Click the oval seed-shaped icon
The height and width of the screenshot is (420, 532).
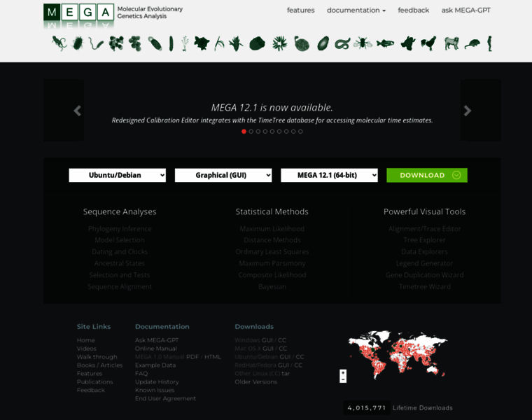[323, 43]
